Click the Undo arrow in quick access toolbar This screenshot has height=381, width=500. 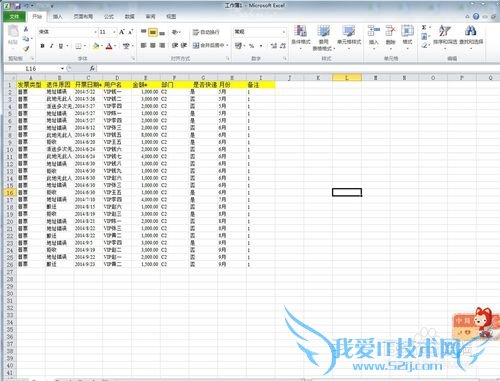26,6
